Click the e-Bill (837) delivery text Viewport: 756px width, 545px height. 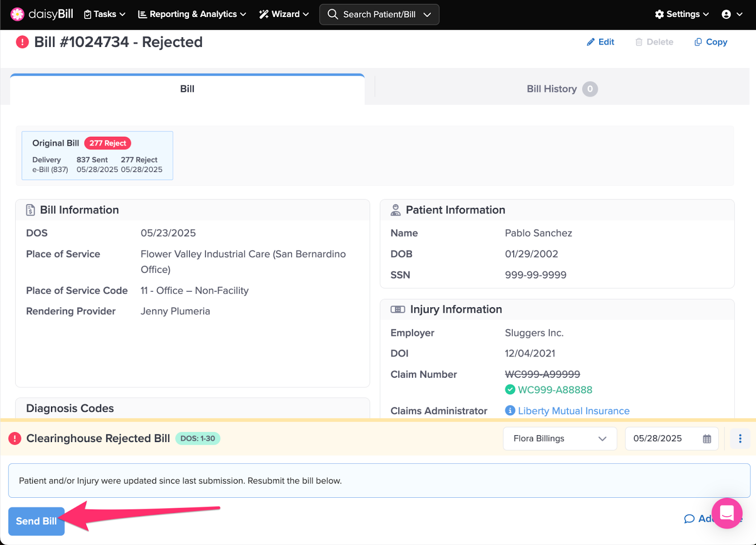(x=50, y=170)
